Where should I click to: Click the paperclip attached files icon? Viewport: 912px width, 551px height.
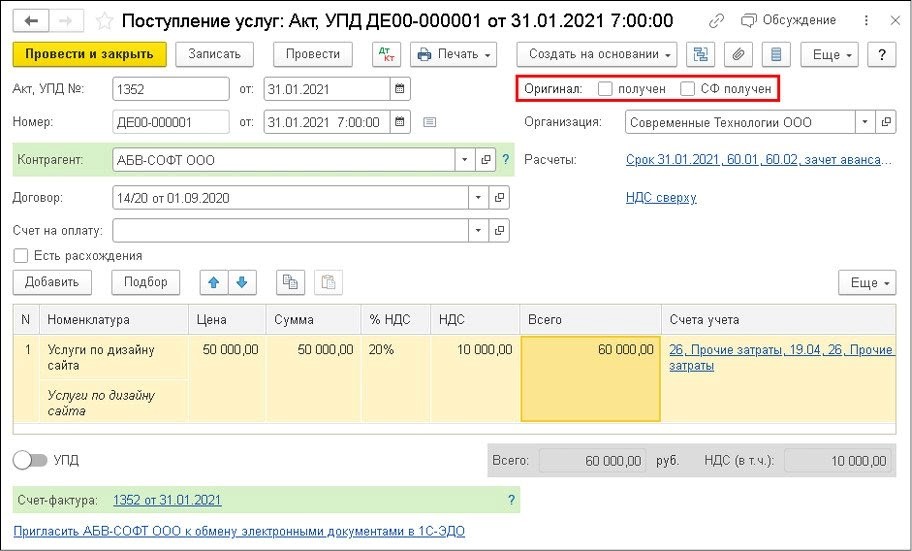point(739,55)
